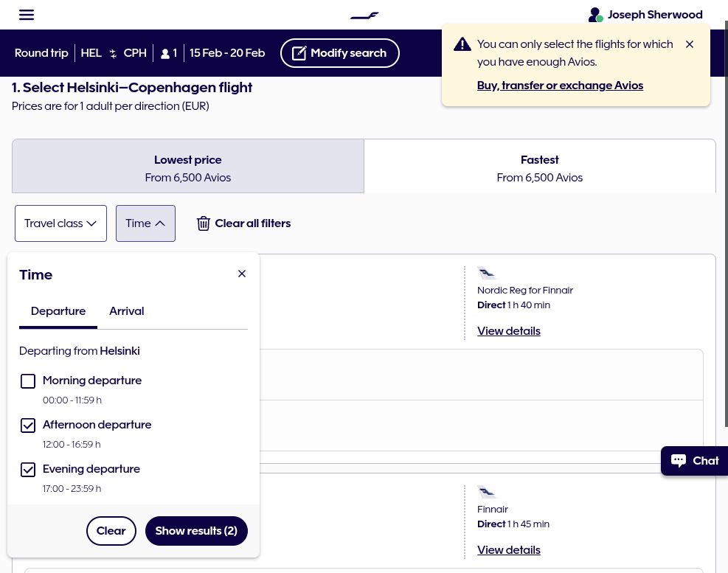Click Clear all filters text

[x=252, y=223]
